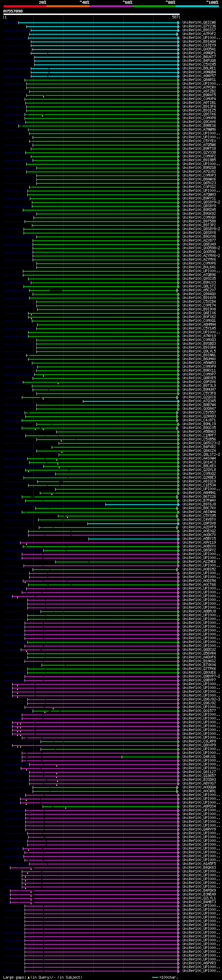Click the white query length bar
This screenshot has width=222, height=980.
[91, 14]
